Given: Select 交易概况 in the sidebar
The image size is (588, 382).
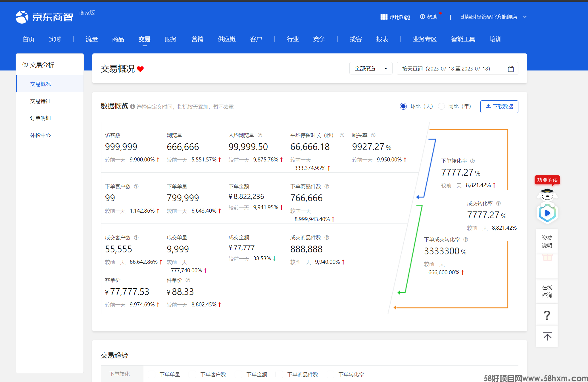Looking at the screenshot, I should point(50,84).
